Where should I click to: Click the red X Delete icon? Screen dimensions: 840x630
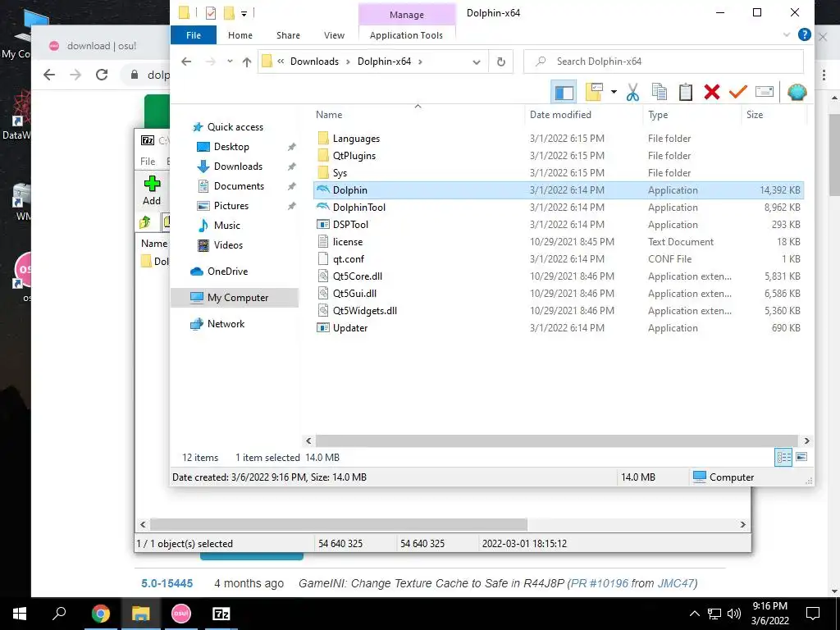712,92
